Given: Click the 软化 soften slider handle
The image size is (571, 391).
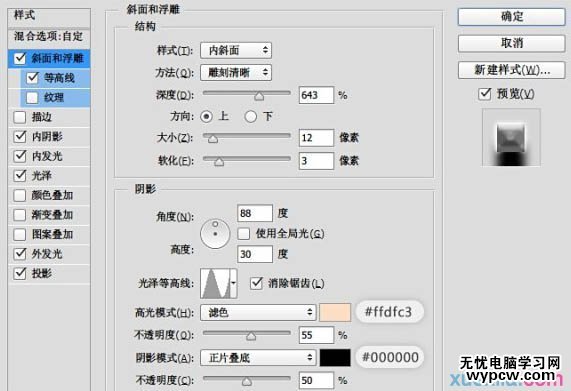Looking at the screenshot, I should pos(219,162).
